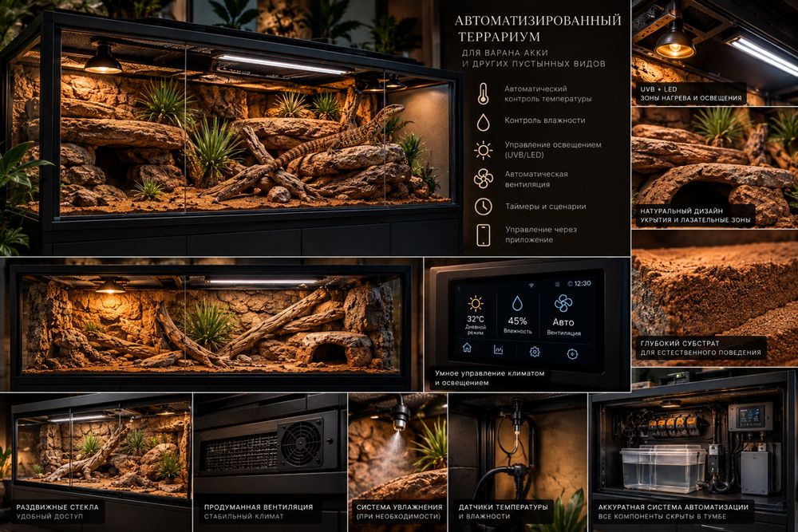The image size is (798, 532).
Task: Open the chart statistics icon on the touchscreen
Action: [x=498, y=349]
